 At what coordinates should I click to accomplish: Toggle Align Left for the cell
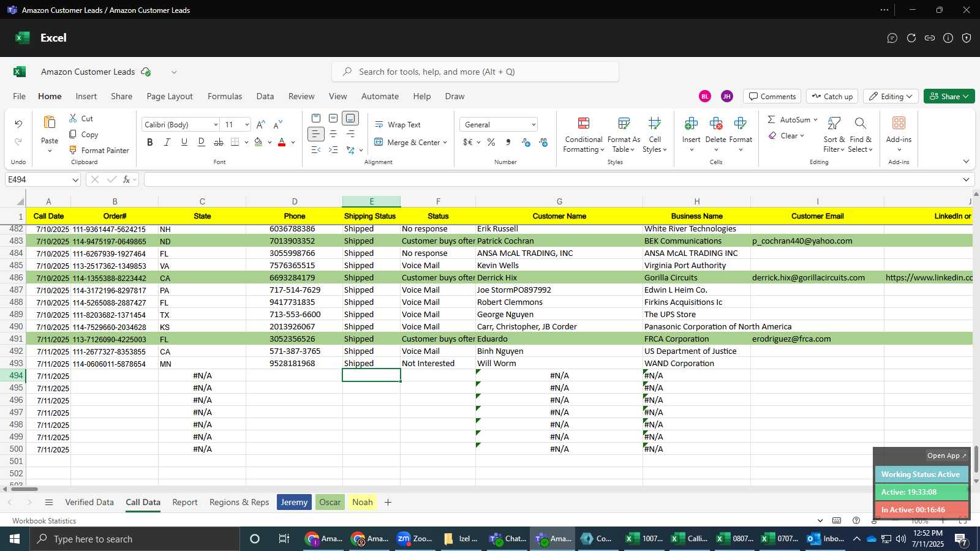(x=316, y=134)
